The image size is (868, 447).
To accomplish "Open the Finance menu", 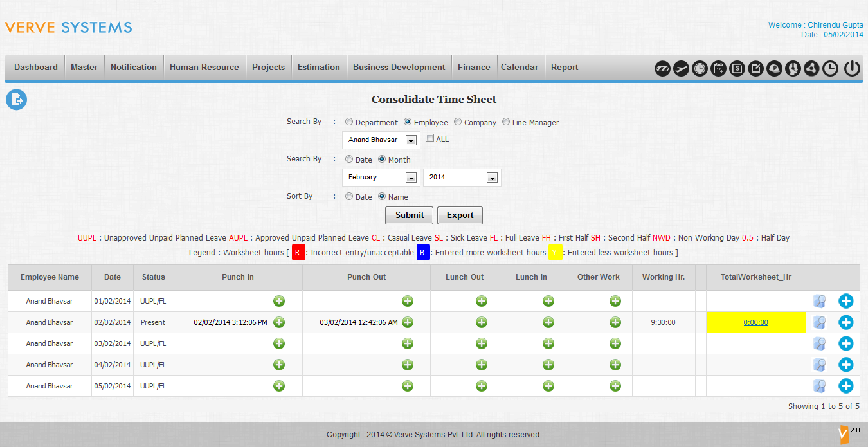I will pos(474,68).
